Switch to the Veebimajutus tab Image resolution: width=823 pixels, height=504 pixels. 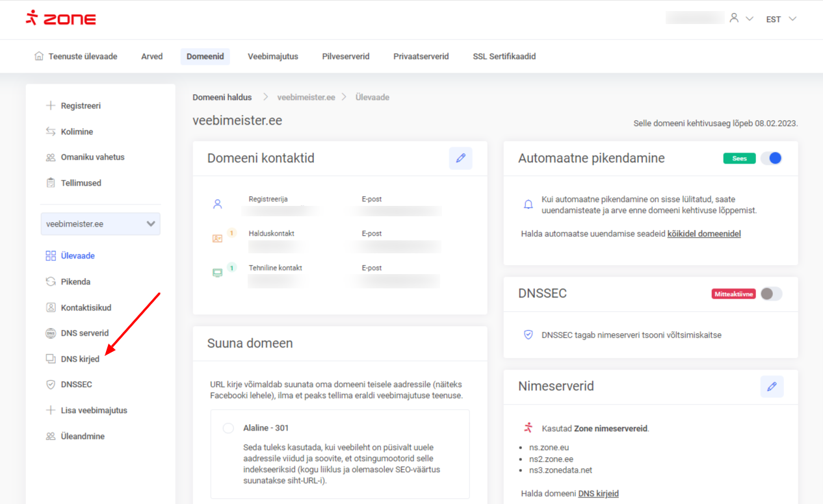tap(272, 57)
